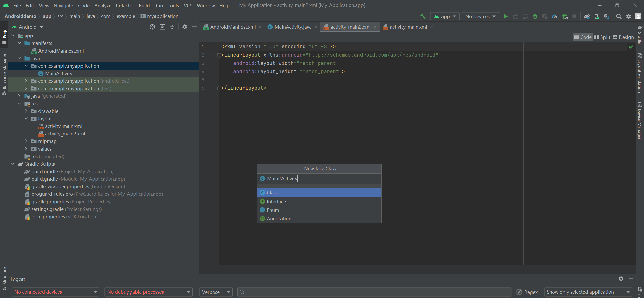Start debugging with the green bug icon
The width and height of the screenshot is (644, 298).
[x=535, y=16]
